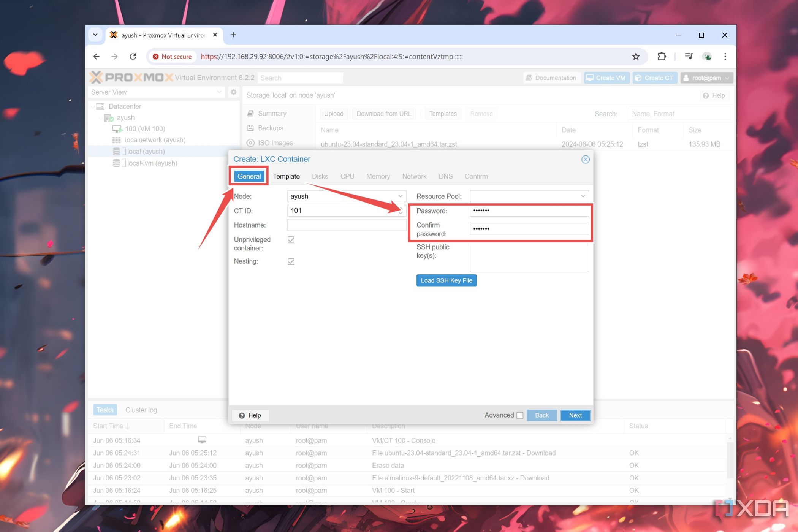Enable Advanced mode checkbox
This screenshot has width=798, height=532.
pos(519,415)
